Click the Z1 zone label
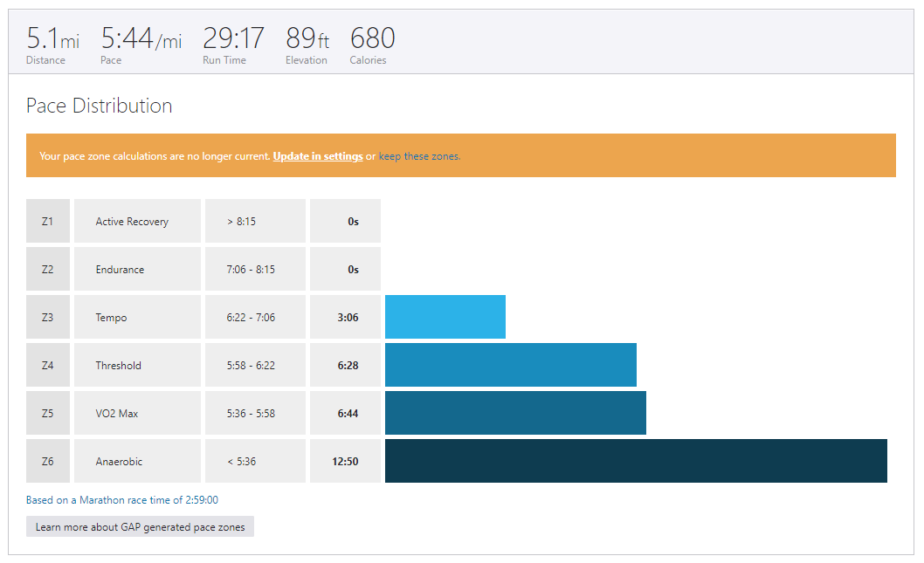 pos(48,221)
